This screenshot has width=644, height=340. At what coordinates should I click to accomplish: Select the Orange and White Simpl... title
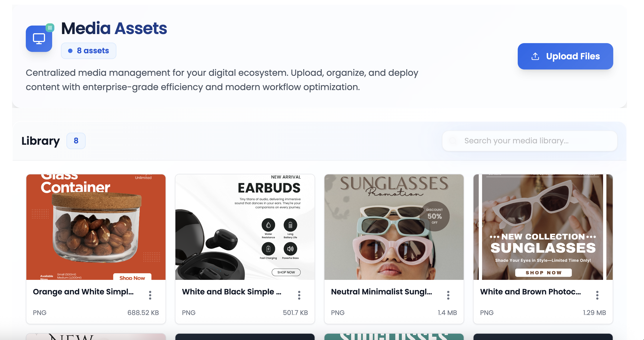pyautogui.click(x=83, y=292)
